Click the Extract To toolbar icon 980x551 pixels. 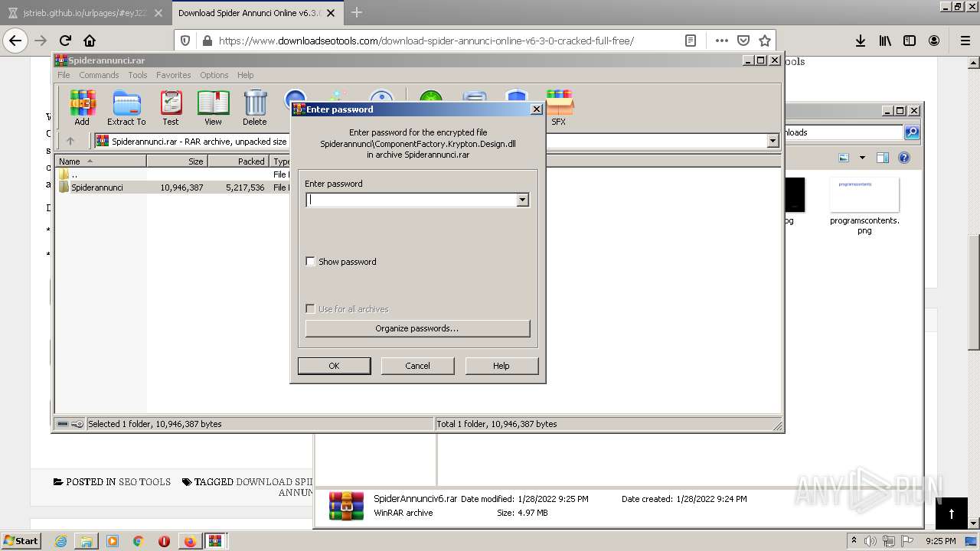click(x=126, y=107)
